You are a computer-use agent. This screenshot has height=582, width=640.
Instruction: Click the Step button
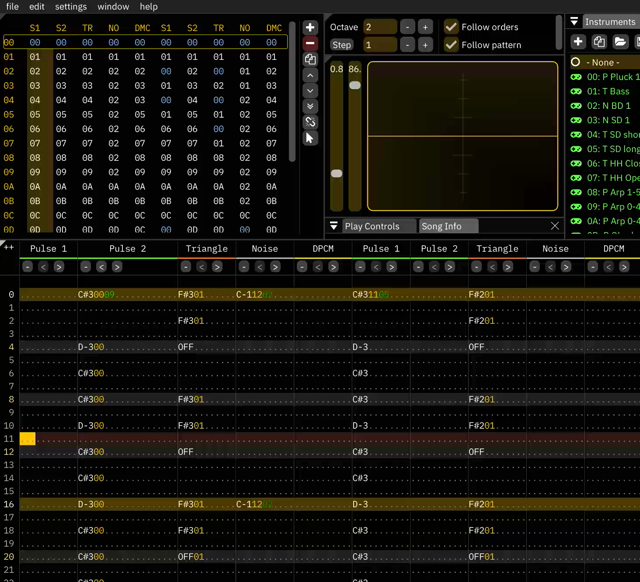(x=342, y=45)
